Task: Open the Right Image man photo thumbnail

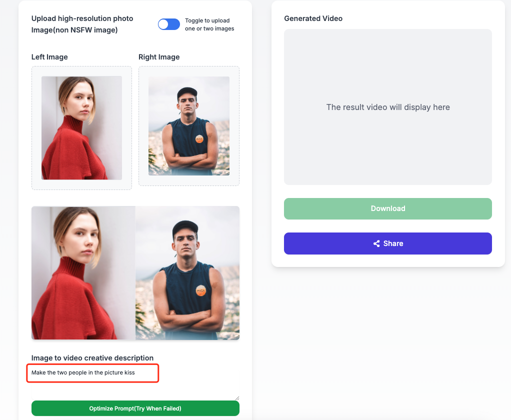Action: pos(189,126)
